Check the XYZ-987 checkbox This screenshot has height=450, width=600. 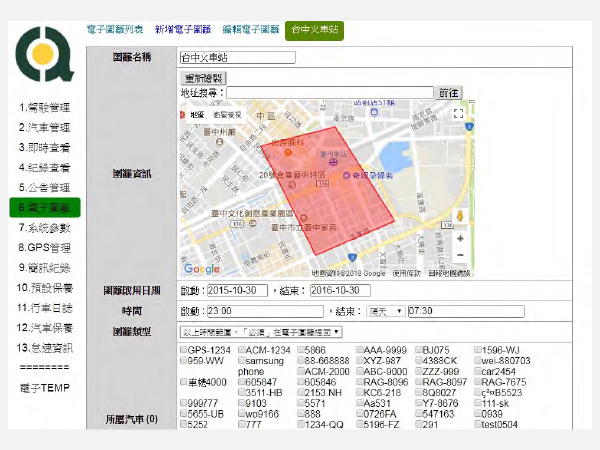[360, 360]
